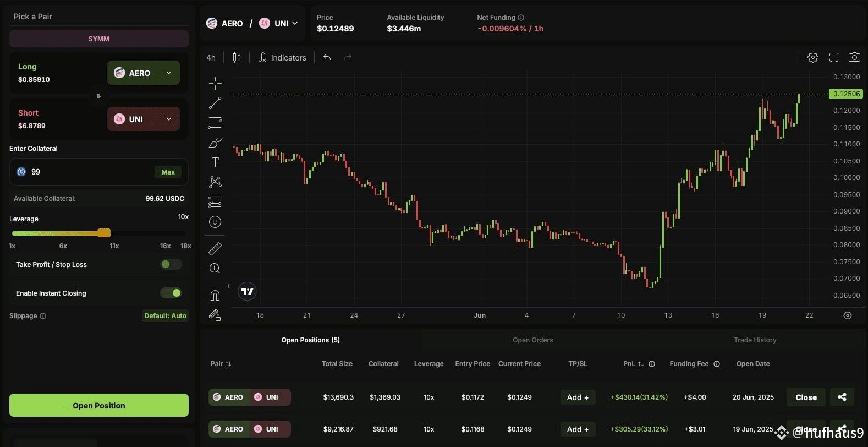The image size is (868, 447).
Task: Click the -0.009604% / 1h funding rate
Action: tap(510, 29)
